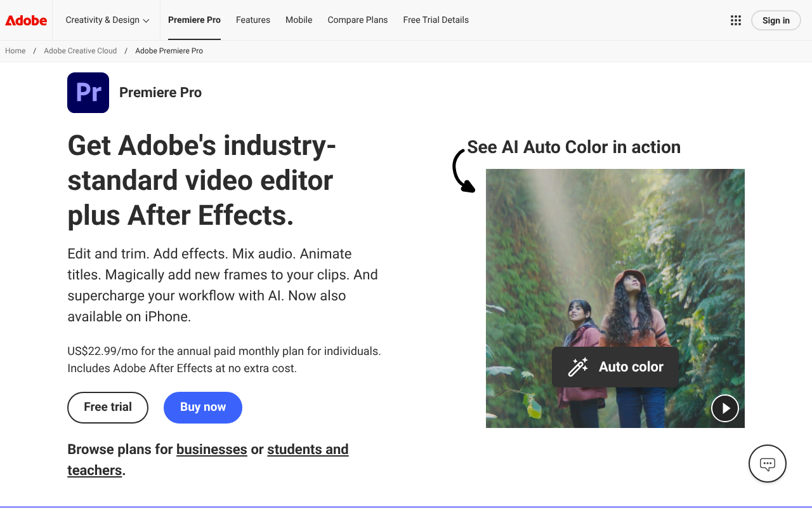Go to Home in the breadcrumb
The width and height of the screenshot is (812, 508).
click(15, 51)
